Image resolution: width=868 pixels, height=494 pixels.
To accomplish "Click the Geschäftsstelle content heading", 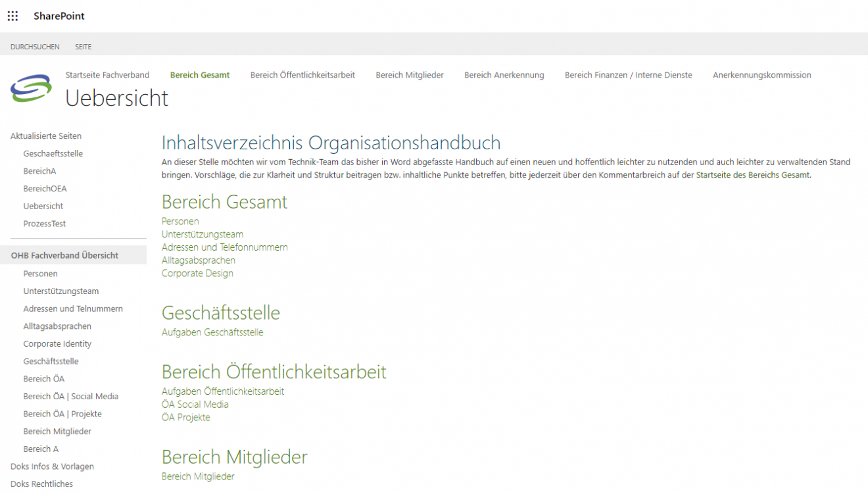I will [x=221, y=312].
